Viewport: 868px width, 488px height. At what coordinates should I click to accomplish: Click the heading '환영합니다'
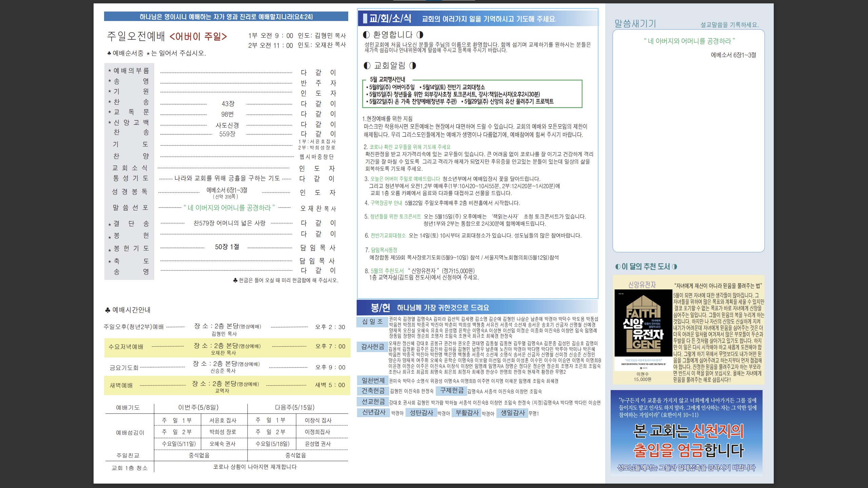393,35
